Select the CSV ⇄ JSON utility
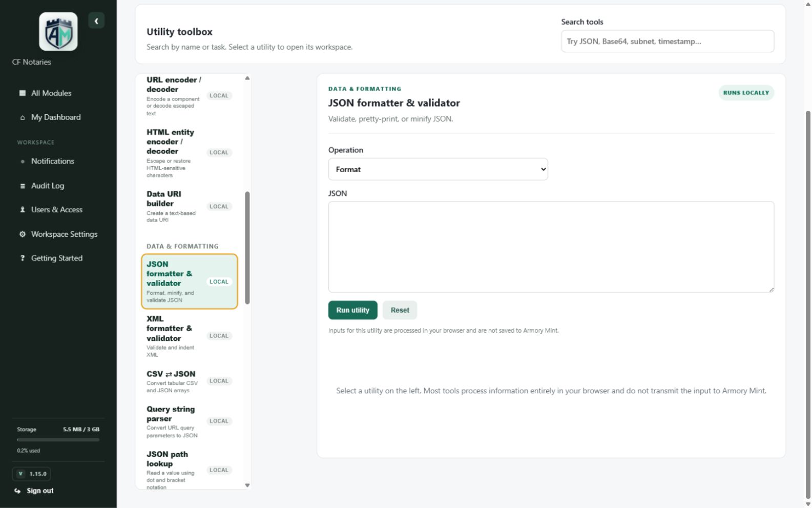812x508 pixels. [x=189, y=381]
